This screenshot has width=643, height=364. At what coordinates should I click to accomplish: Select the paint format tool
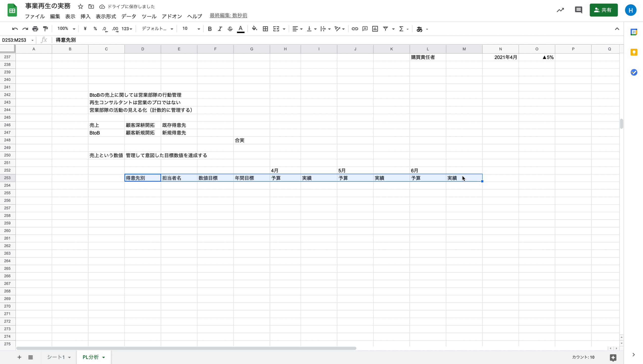(45, 29)
